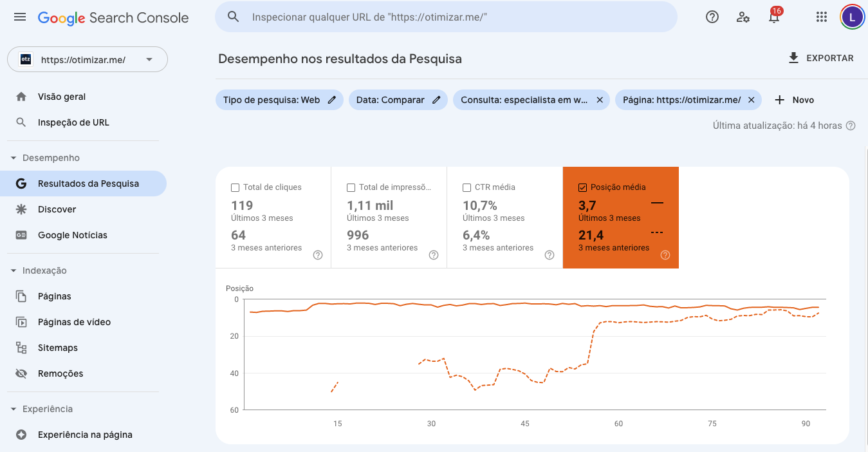
Task: Enable the CTR média checkbox
Action: click(x=466, y=187)
